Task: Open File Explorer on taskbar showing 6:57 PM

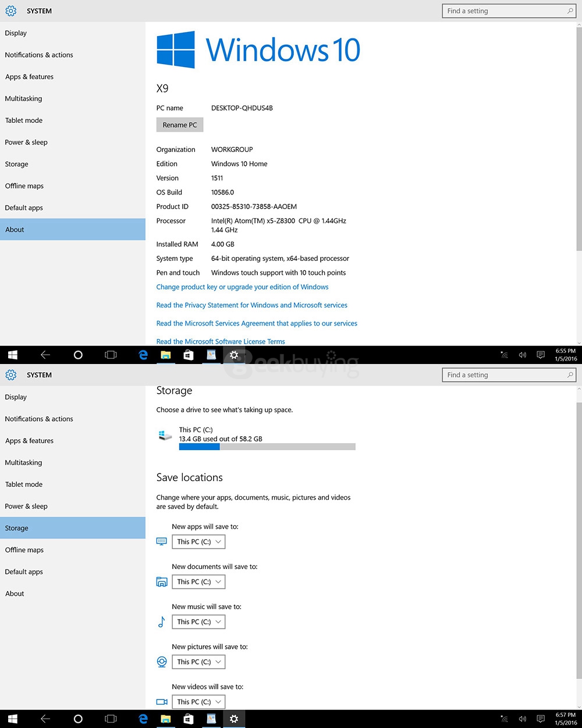Action: pyautogui.click(x=166, y=719)
